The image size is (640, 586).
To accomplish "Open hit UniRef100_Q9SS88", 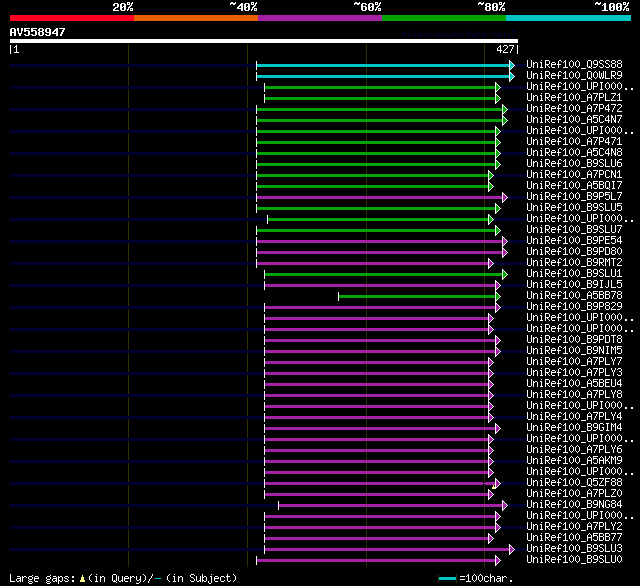I will (x=574, y=64).
